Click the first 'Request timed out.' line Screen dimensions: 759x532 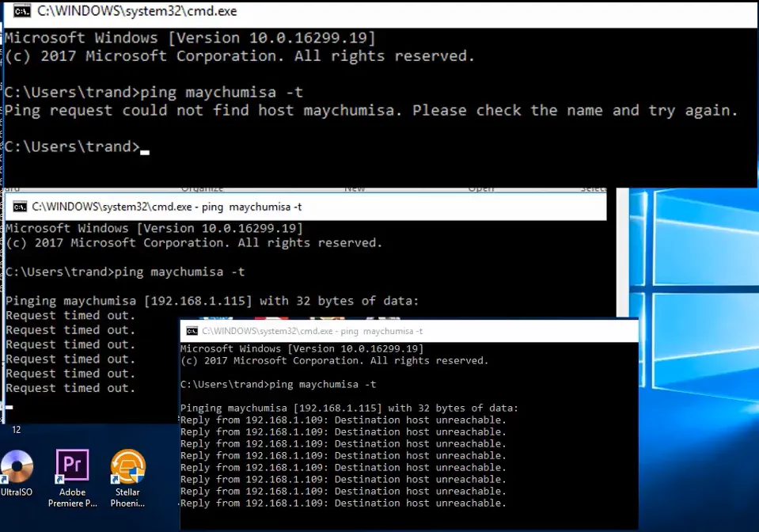(x=70, y=315)
